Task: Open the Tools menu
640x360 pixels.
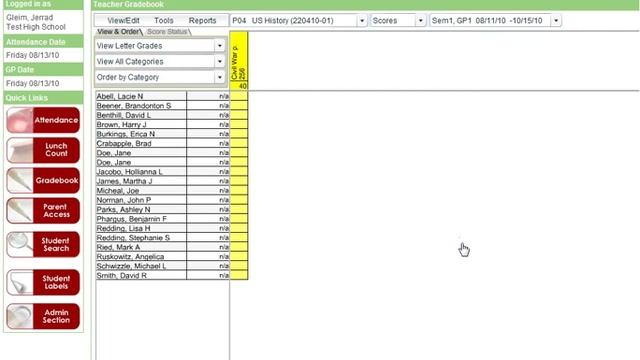Action: 164,20
